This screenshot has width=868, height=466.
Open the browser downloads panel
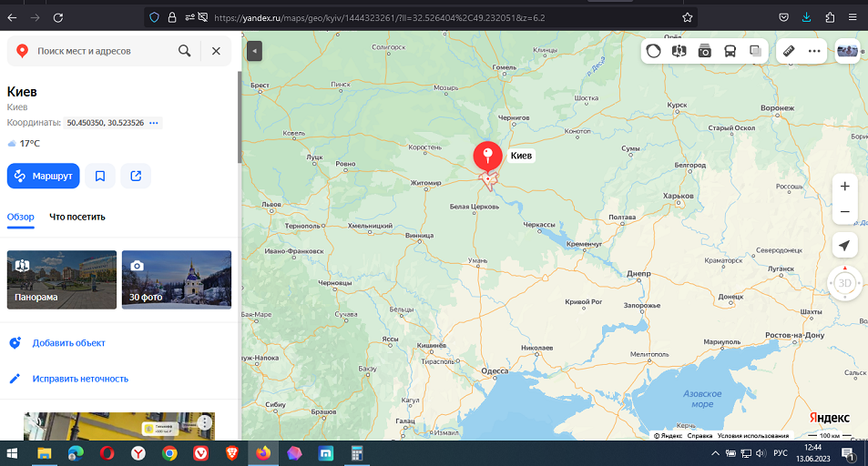pyautogui.click(x=807, y=17)
